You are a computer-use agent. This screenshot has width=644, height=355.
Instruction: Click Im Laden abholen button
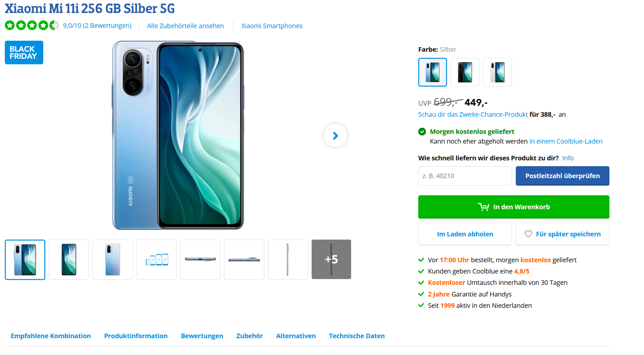(465, 234)
